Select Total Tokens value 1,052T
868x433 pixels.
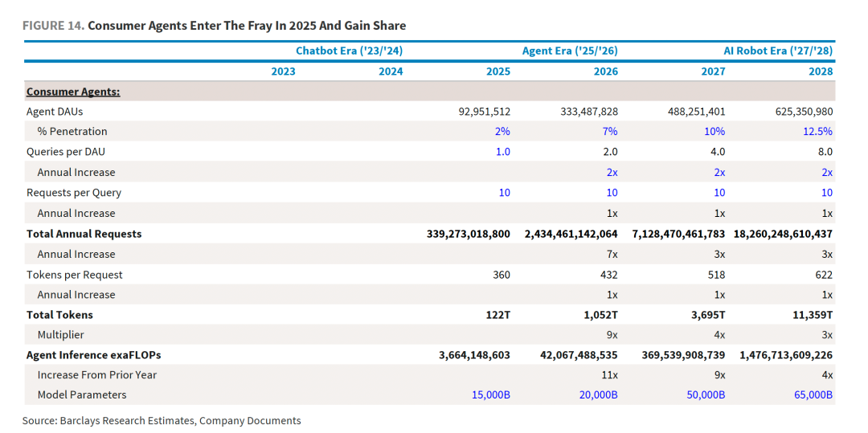(x=602, y=315)
